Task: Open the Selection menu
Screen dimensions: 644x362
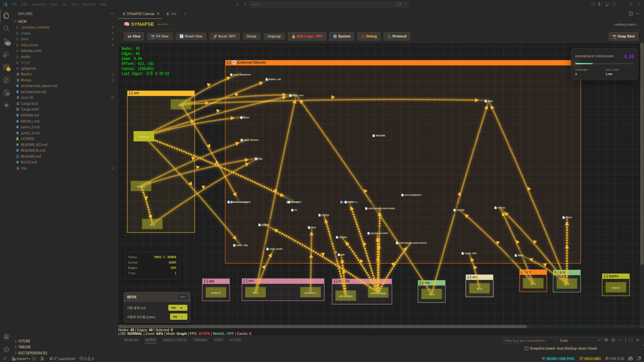Action: click(39, 4)
